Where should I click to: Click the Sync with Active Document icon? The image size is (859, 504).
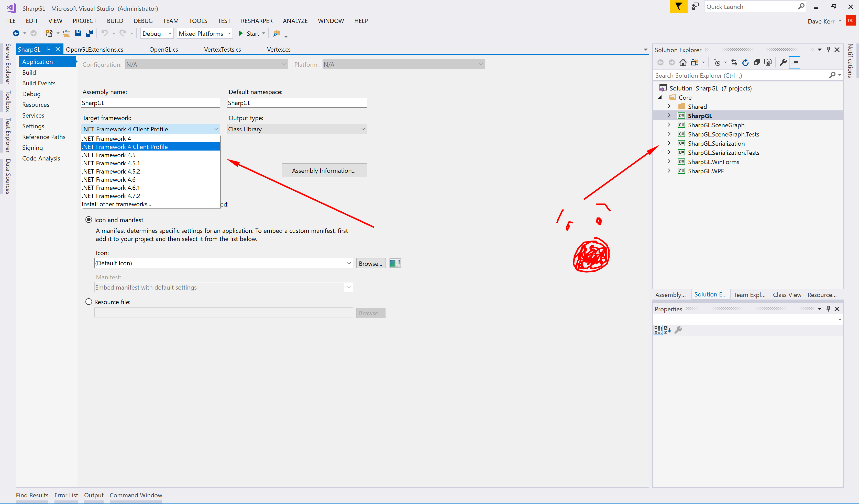point(734,62)
